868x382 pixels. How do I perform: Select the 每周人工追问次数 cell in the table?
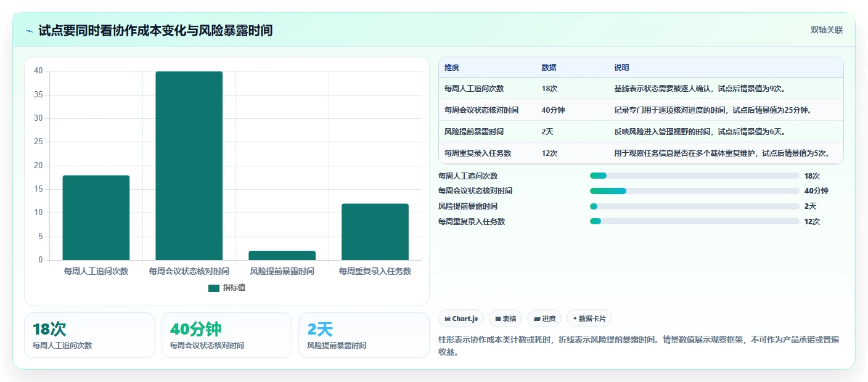(x=474, y=89)
